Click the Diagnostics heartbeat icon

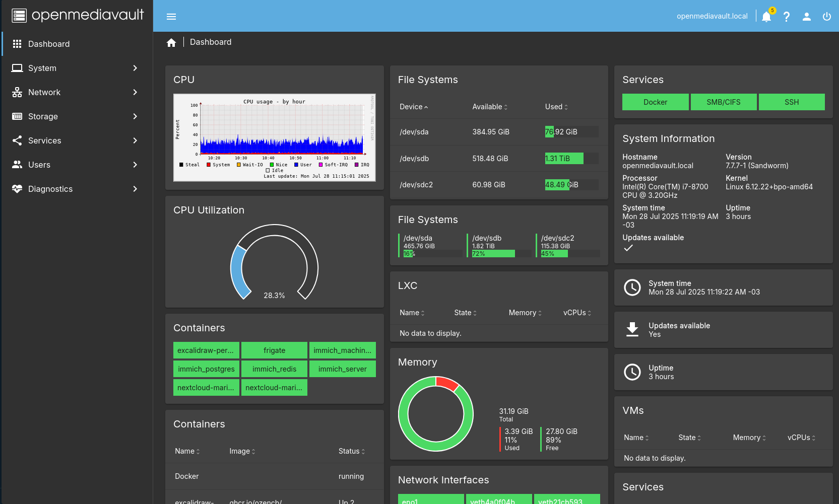coord(17,189)
